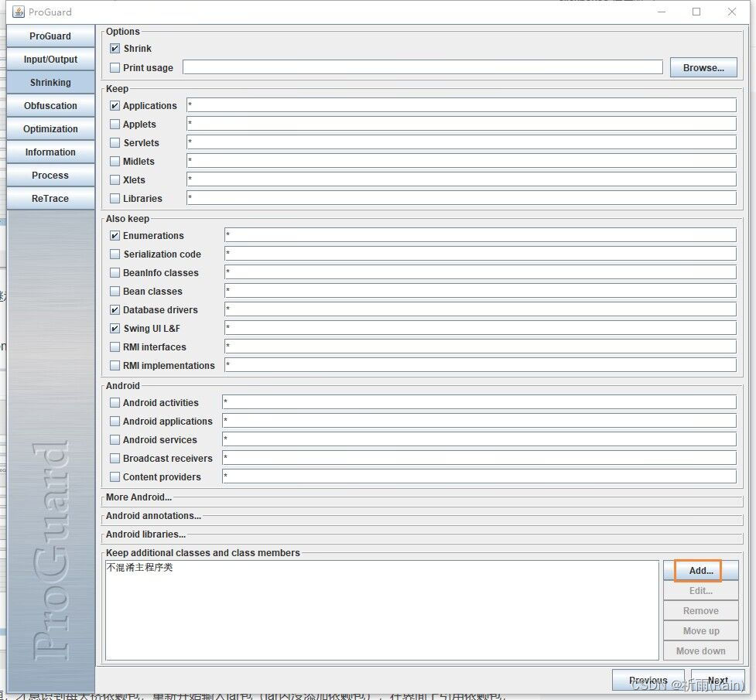Click the Browse... button
The height and width of the screenshot is (700, 756).
(703, 67)
